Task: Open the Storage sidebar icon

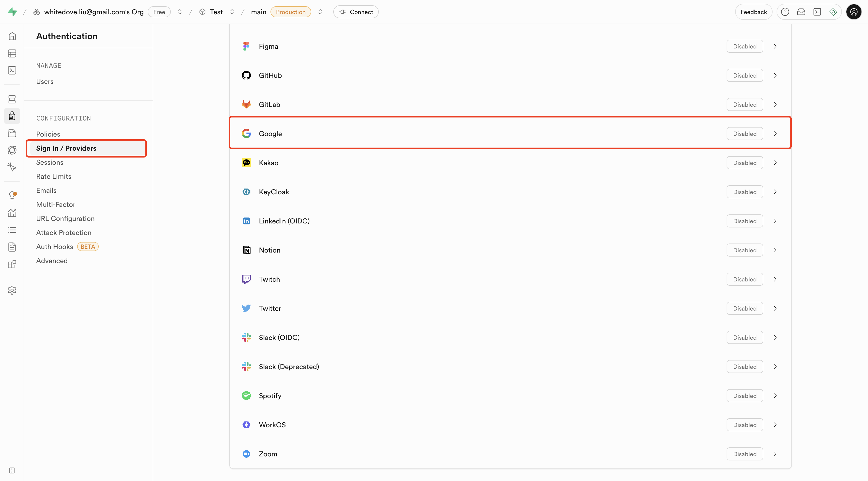Action: [x=12, y=133]
